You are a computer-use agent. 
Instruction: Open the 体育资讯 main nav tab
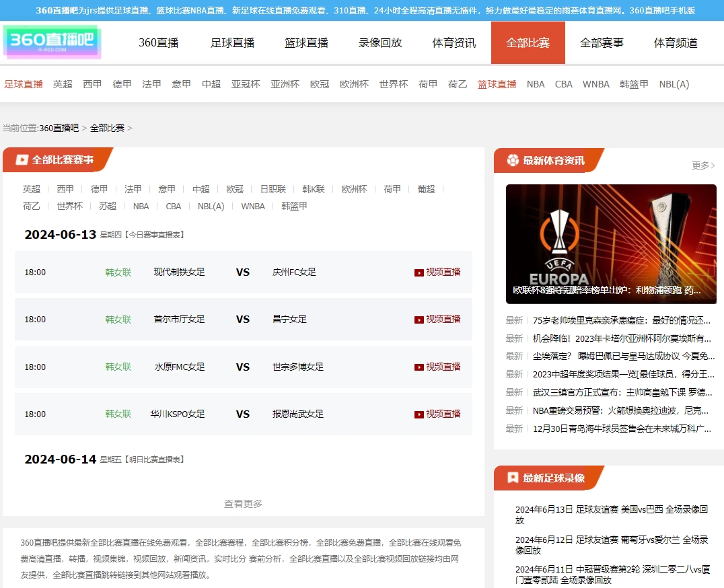454,43
